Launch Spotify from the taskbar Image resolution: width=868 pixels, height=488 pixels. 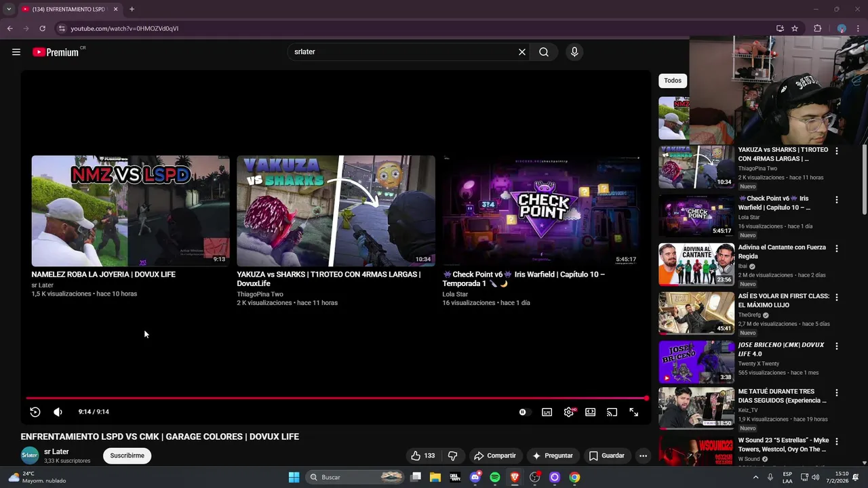495,477
